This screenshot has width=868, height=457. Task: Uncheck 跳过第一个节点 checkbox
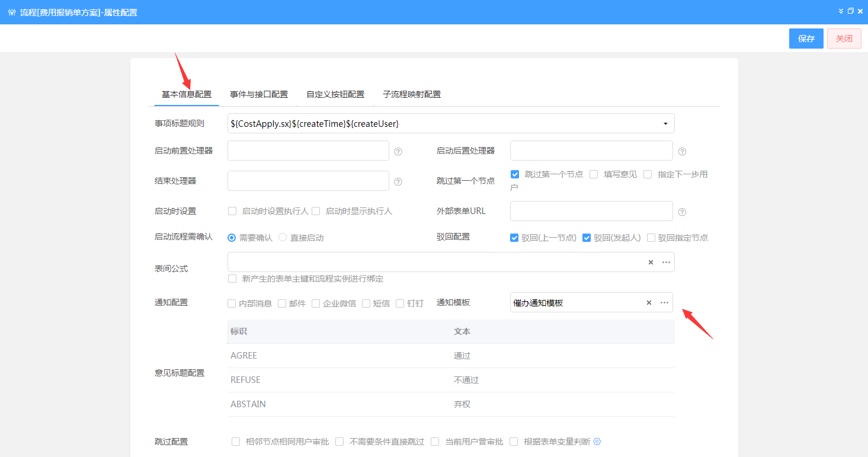[515, 174]
